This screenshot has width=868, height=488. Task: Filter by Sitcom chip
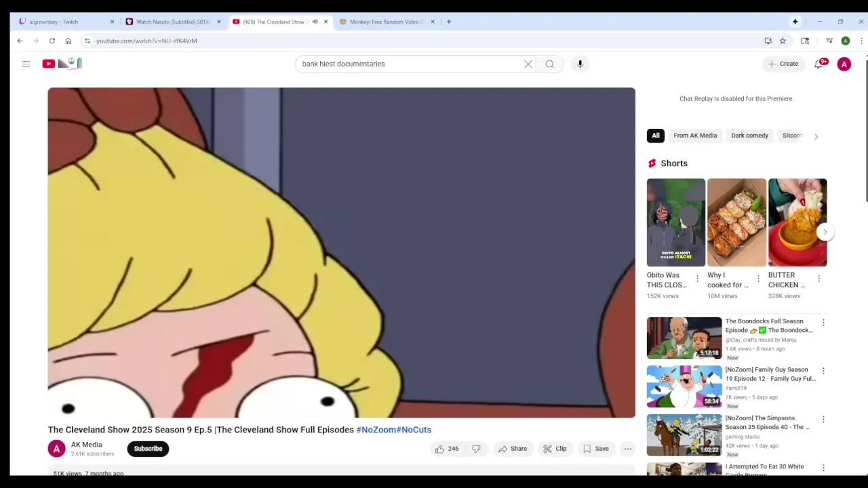[792, 136]
